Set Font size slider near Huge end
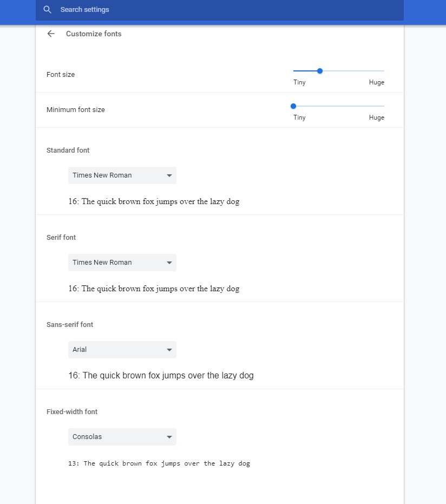This screenshot has height=504, width=446. pyautogui.click(x=379, y=71)
